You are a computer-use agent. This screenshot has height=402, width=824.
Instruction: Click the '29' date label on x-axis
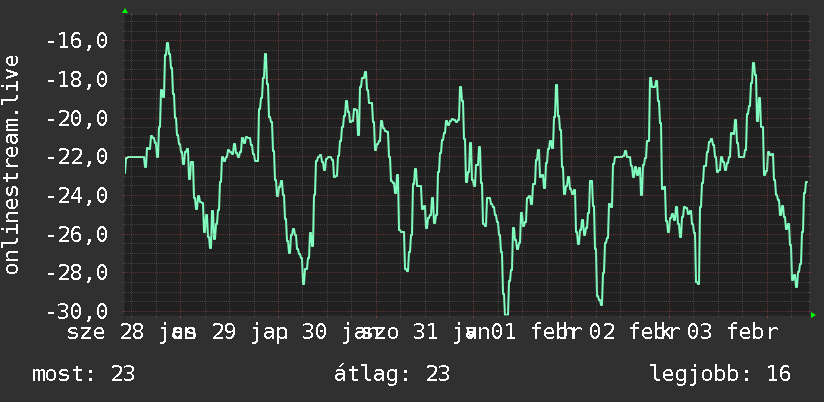click(x=224, y=333)
